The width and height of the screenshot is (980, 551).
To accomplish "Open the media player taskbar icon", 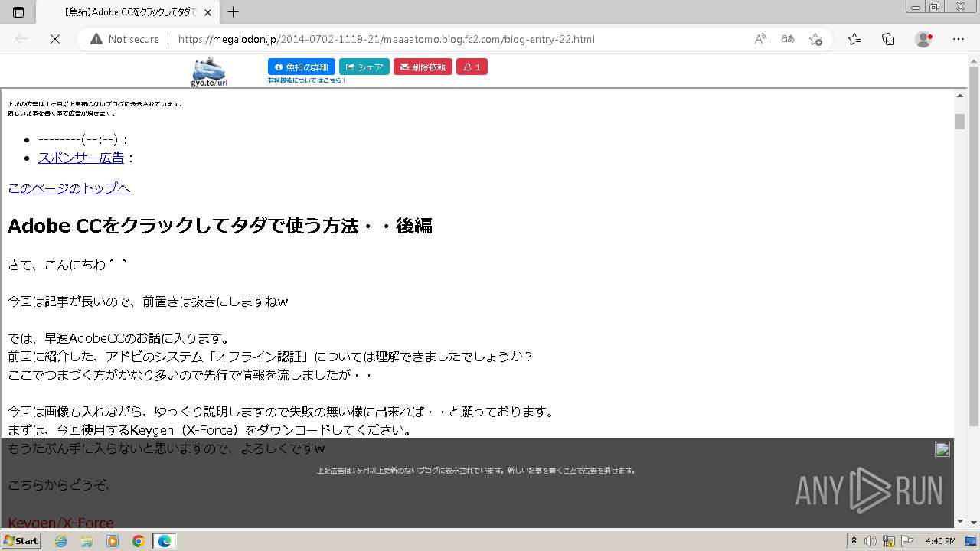I will click(x=113, y=541).
